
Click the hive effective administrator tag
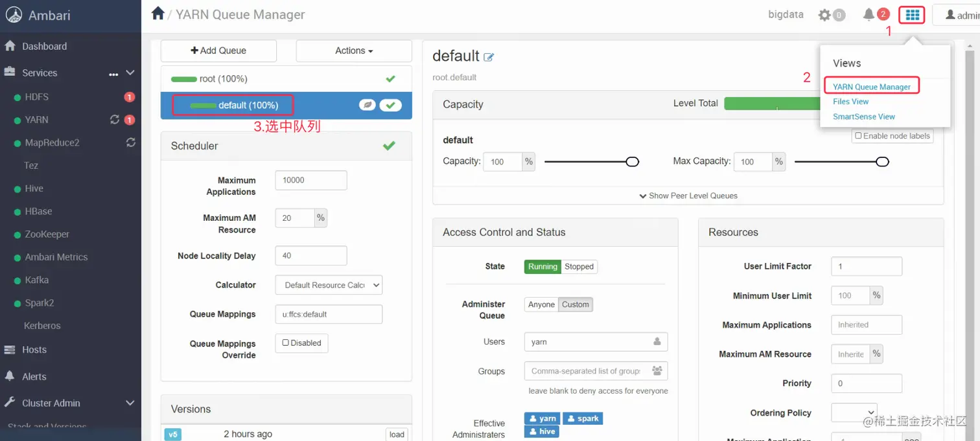[x=542, y=431]
